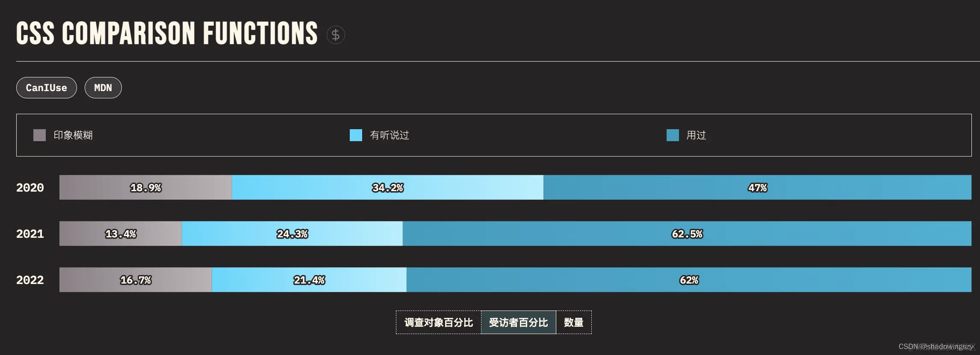Open the CanIUse link
This screenshot has height=355, width=980.
coord(46,88)
